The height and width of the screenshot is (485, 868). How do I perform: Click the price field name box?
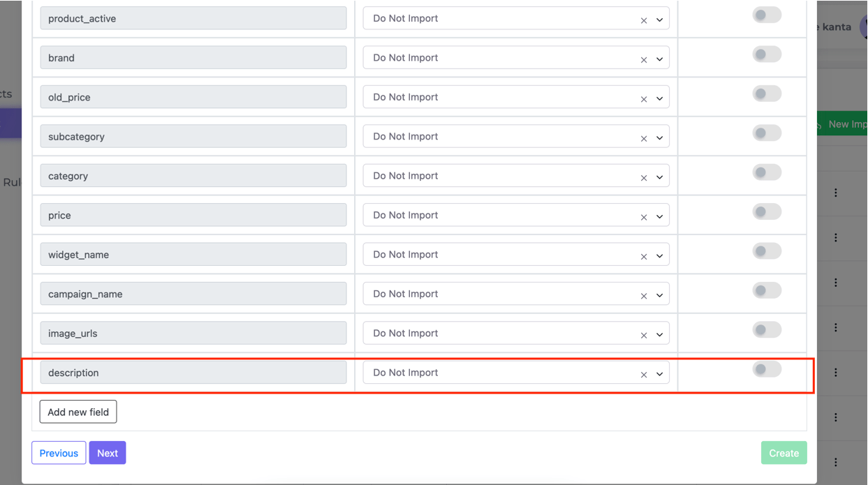click(193, 215)
